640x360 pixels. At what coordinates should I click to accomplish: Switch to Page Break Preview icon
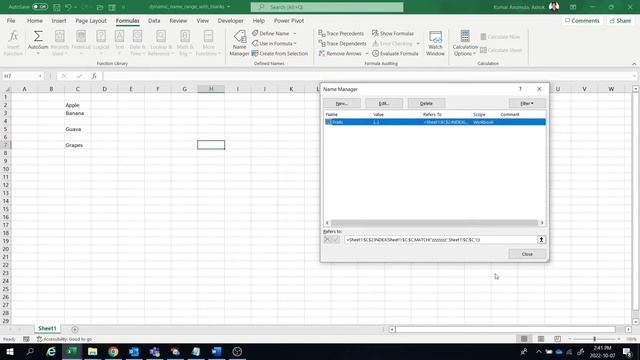click(x=557, y=339)
